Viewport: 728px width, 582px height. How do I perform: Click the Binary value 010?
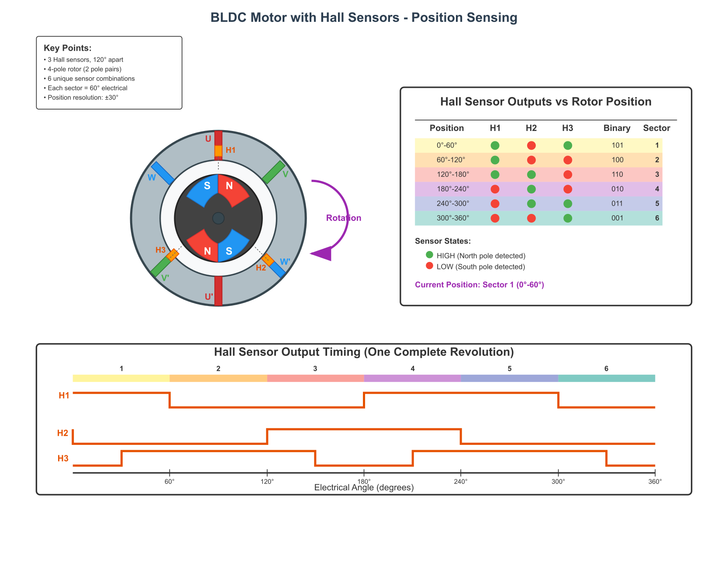(x=618, y=189)
